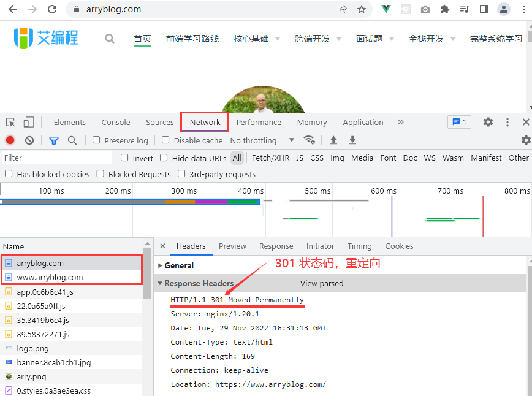Click View parsed link
Screen dimensions: 532x396
[x=322, y=283]
